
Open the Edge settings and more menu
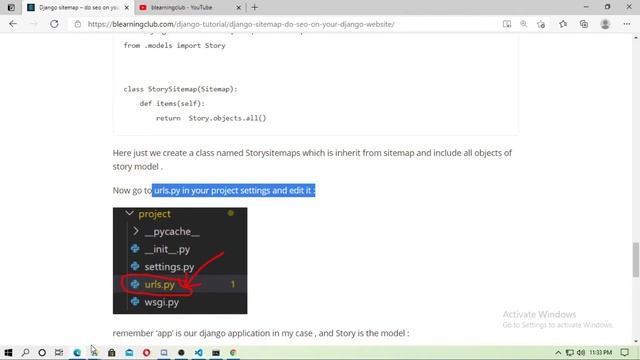(627, 24)
